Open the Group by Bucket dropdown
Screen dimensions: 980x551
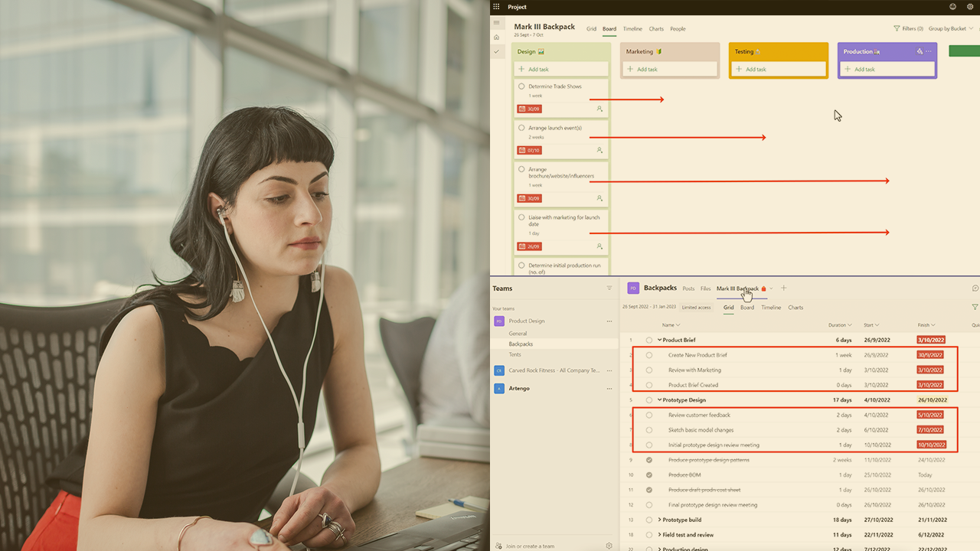click(951, 28)
